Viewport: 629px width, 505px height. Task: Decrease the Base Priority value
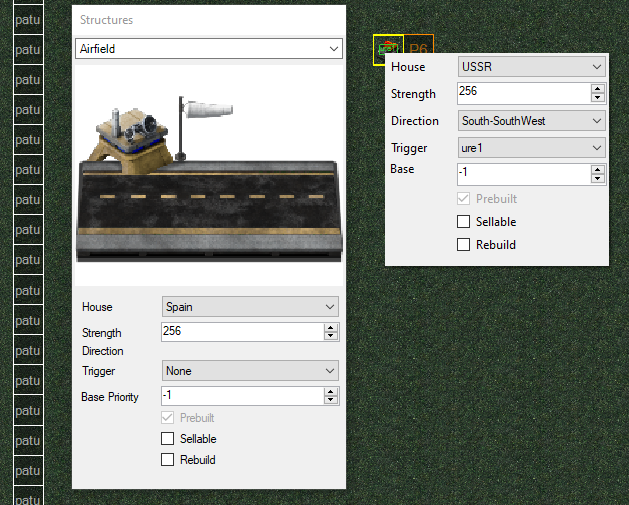coord(331,400)
